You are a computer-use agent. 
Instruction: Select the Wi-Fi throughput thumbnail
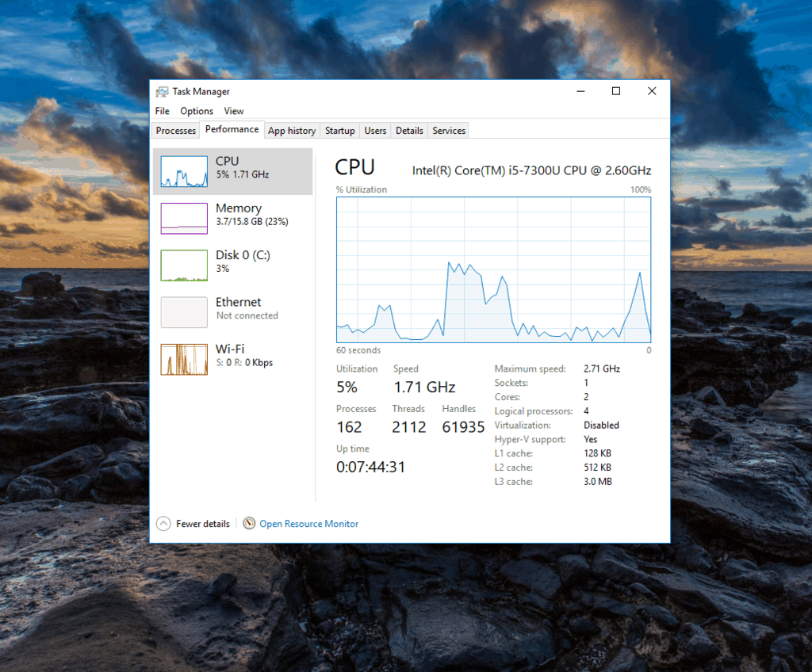click(184, 359)
